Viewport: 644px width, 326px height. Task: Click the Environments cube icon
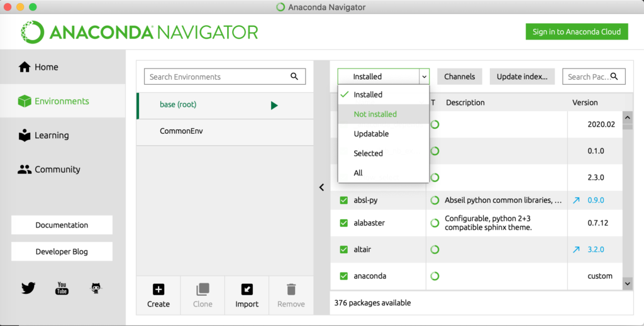coord(25,101)
